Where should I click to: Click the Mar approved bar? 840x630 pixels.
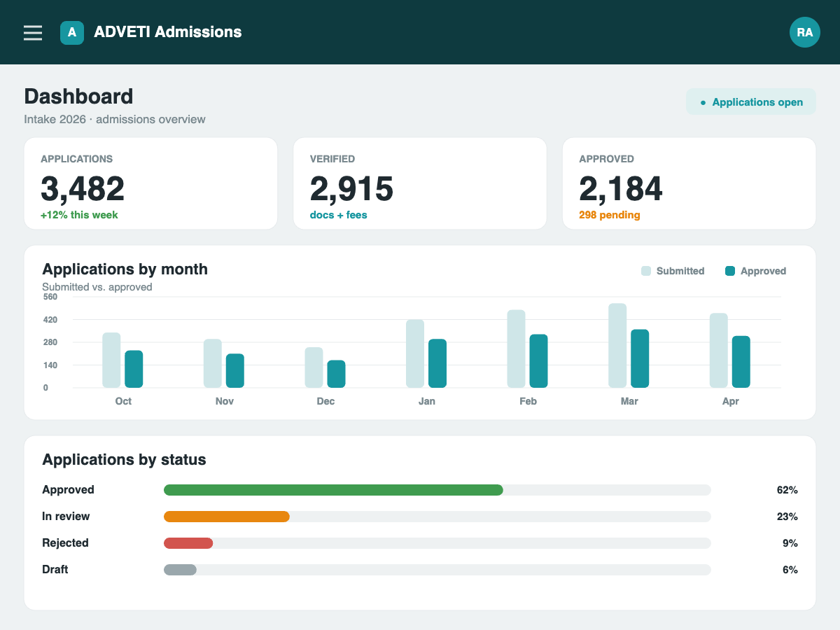(x=640, y=358)
